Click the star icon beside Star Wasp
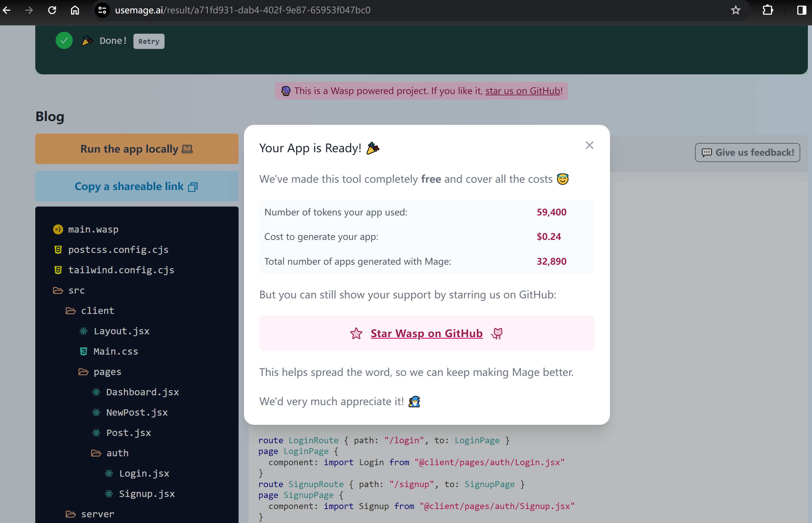Viewport: 812px width, 523px height. 356,334
